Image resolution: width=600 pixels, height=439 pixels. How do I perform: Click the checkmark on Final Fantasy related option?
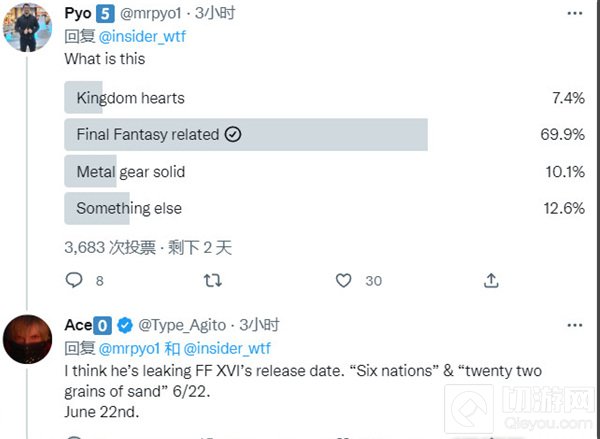(x=233, y=134)
